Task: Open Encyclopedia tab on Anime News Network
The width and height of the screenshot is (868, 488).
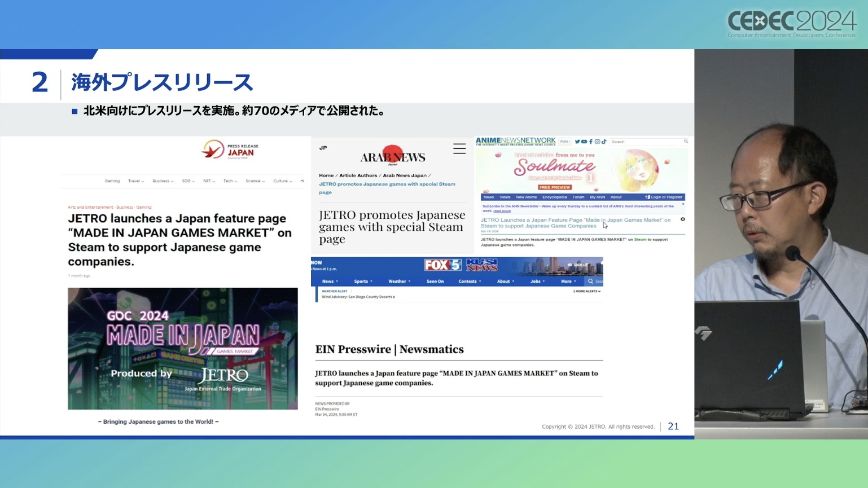Action: pyautogui.click(x=555, y=197)
